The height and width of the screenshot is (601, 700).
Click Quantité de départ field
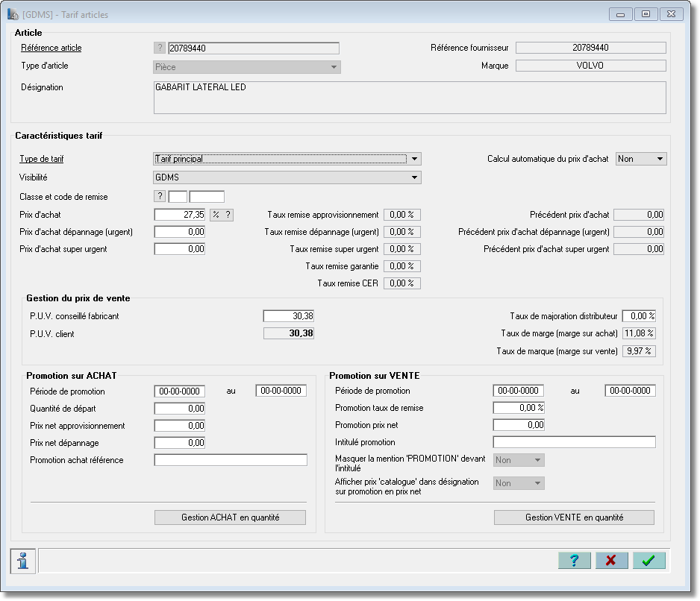point(179,409)
